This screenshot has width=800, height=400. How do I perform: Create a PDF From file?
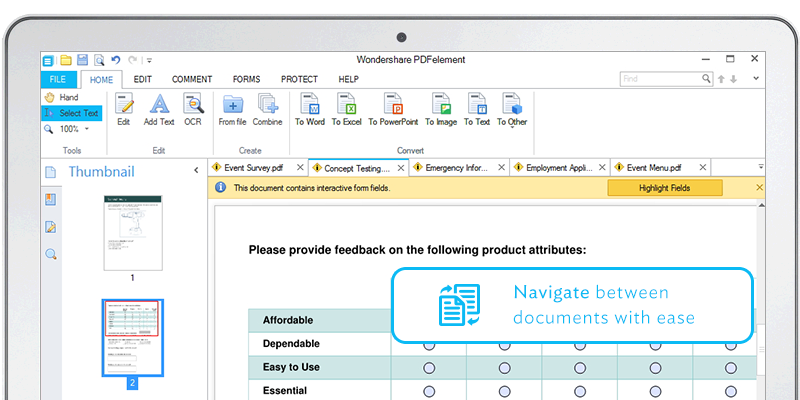point(232,109)
